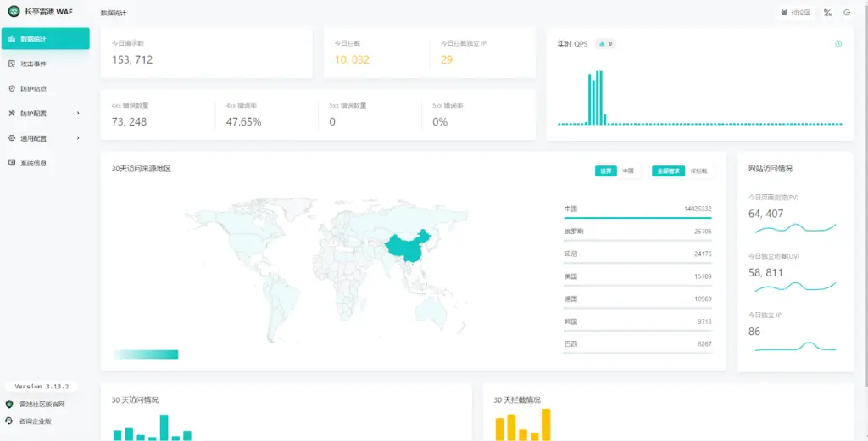868x441 pixels.
Task: Expand the 通用配置 submenu arrow
Action: pyautogui.click(x=78, y=137)
